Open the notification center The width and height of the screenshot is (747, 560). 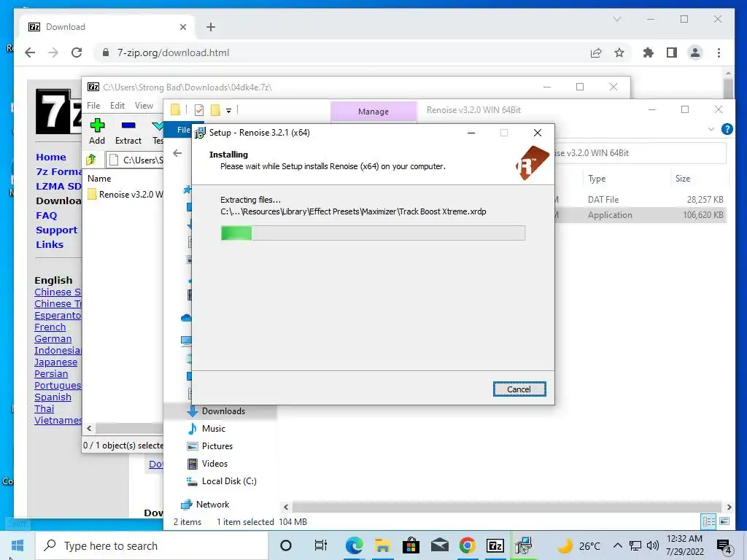coord(724,547)
